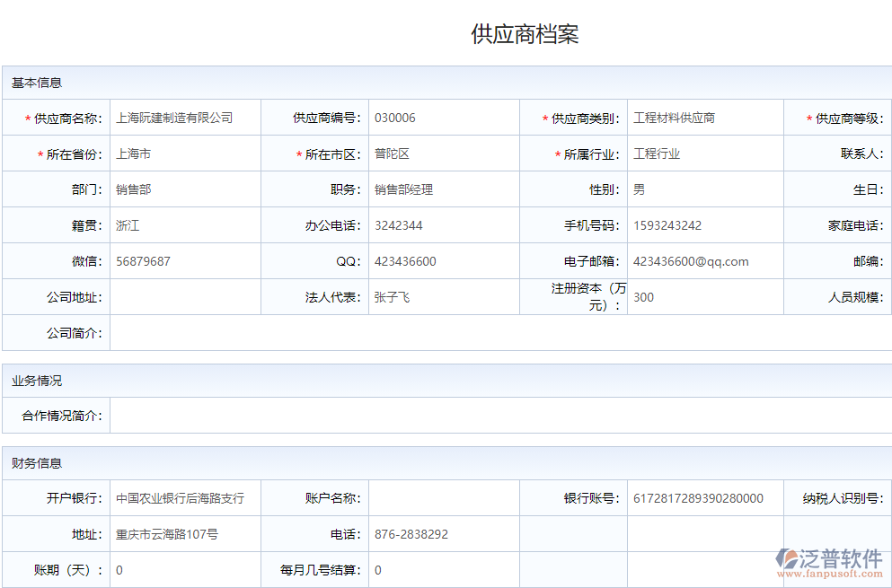
Task: Open the 所属行业 dropdown showing 工程行业
Action: click(x=705, y=154)
